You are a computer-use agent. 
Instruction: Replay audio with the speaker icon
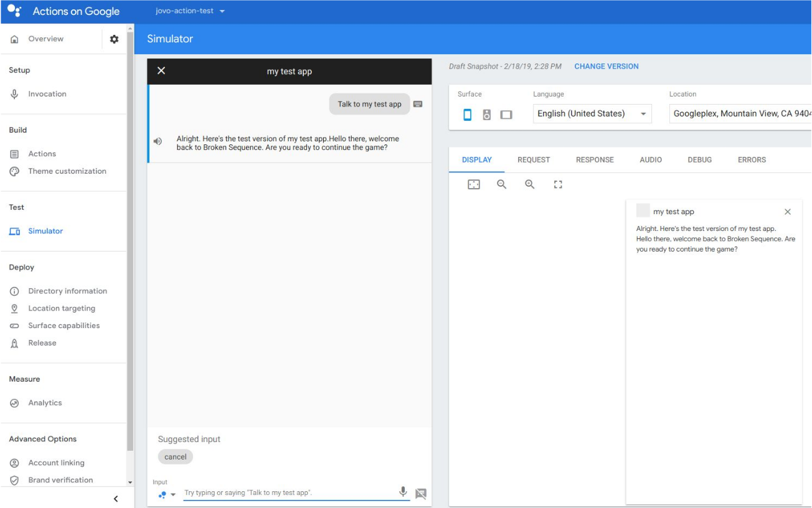(158, 141)
